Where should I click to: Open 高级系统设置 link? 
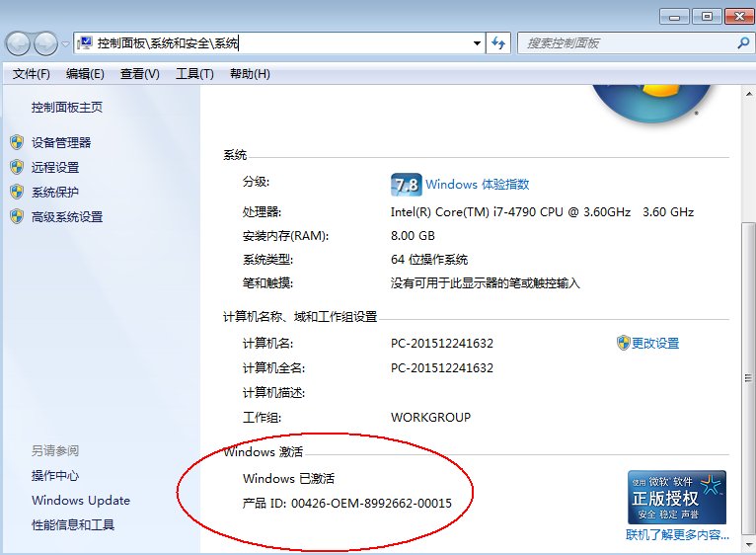click(x=67, y=217)
